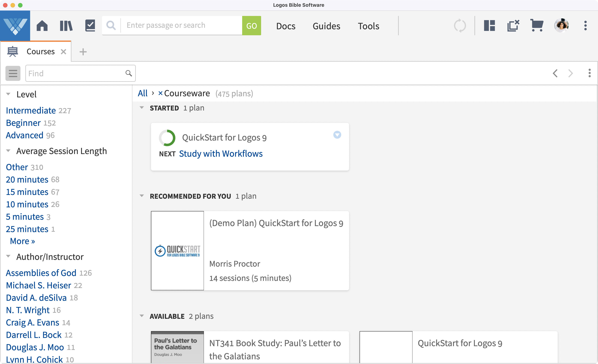Open the QuickStart for Logos 9 title under Available
Image resolution: width=598 pixels, height=364 pixels.
pos(460,343)
